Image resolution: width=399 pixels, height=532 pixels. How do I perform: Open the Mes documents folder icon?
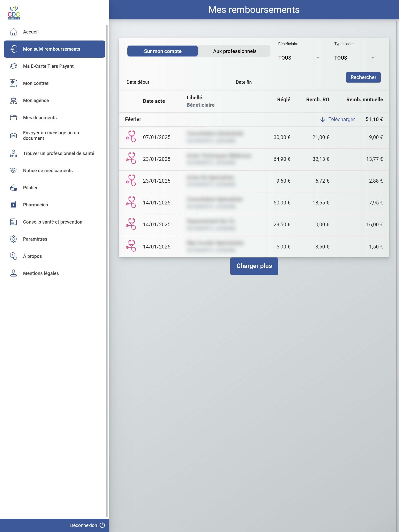click(x=13, y=117)
